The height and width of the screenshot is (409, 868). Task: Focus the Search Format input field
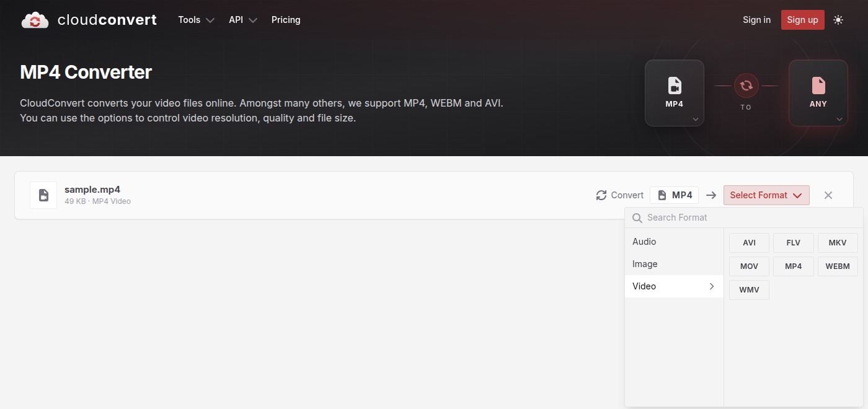744,218
